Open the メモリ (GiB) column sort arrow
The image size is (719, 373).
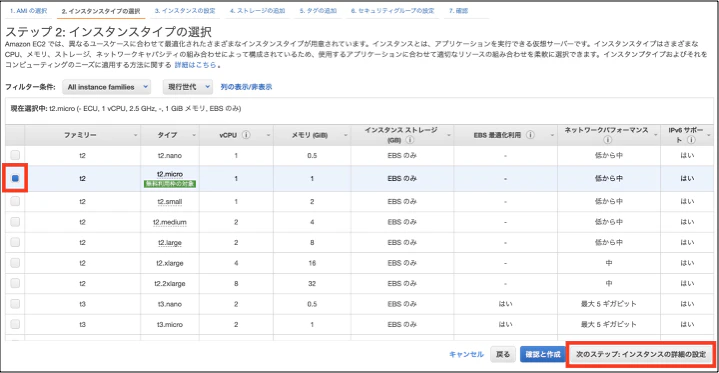pos(346,135)
